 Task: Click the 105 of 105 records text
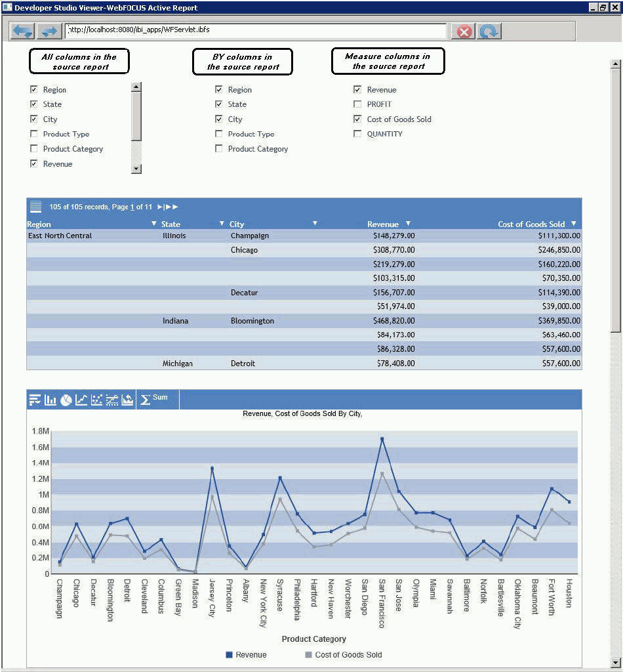click(x=79, y=207)
